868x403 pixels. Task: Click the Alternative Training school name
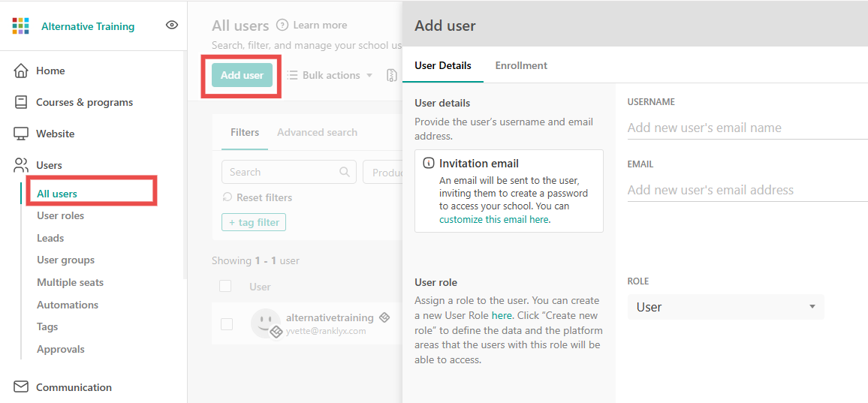point(87,26)
